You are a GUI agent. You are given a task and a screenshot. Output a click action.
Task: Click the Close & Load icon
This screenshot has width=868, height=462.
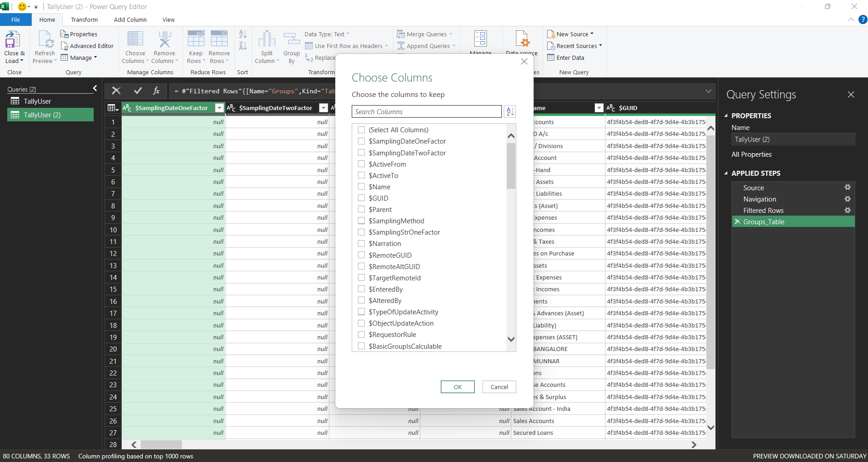[x=13, y=40]
